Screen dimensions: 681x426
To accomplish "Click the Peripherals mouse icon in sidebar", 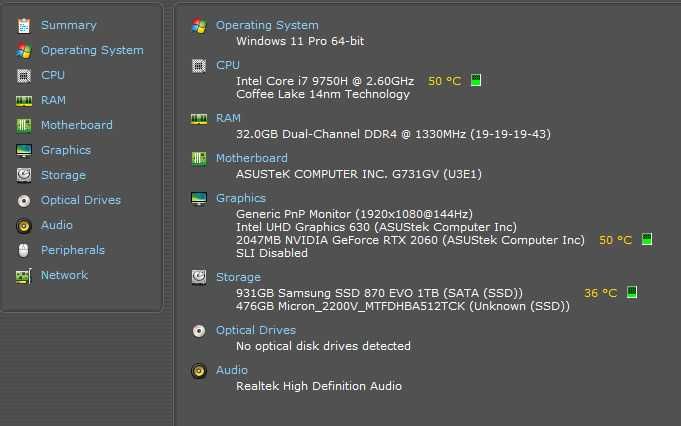I will point(24,251).
